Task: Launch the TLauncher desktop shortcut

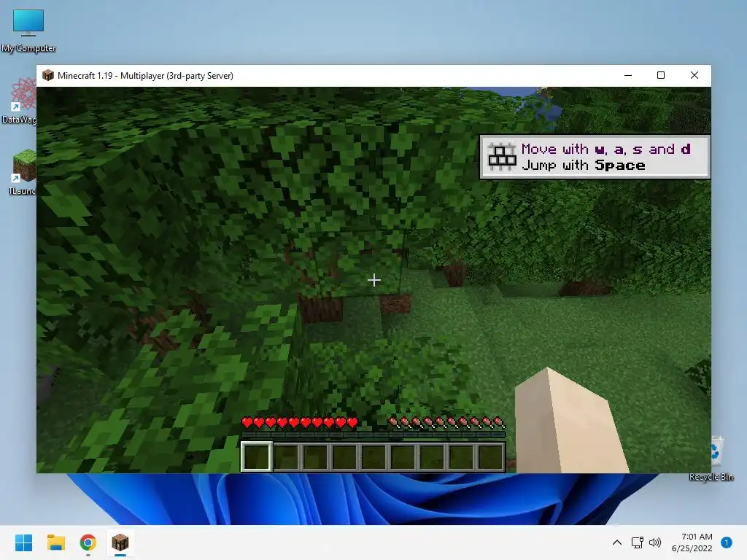Action: coord(21,172)
